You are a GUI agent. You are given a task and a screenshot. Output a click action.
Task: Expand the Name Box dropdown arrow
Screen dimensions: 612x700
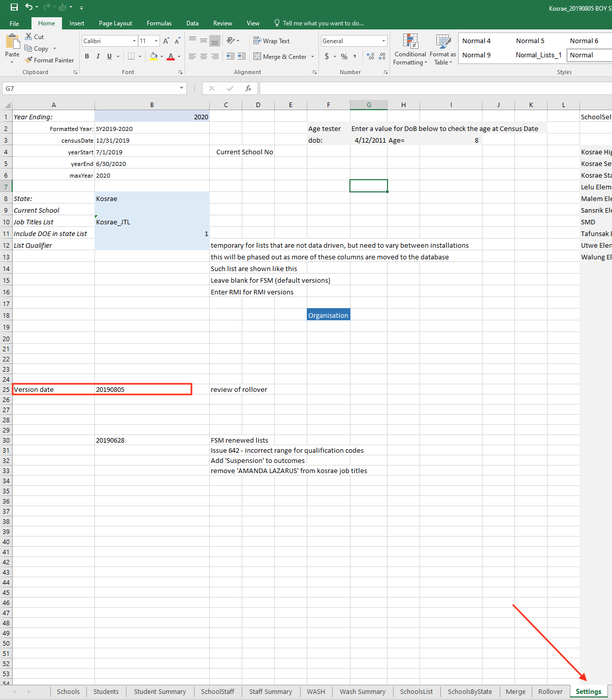pyautogui.click(x=181, y=88)
